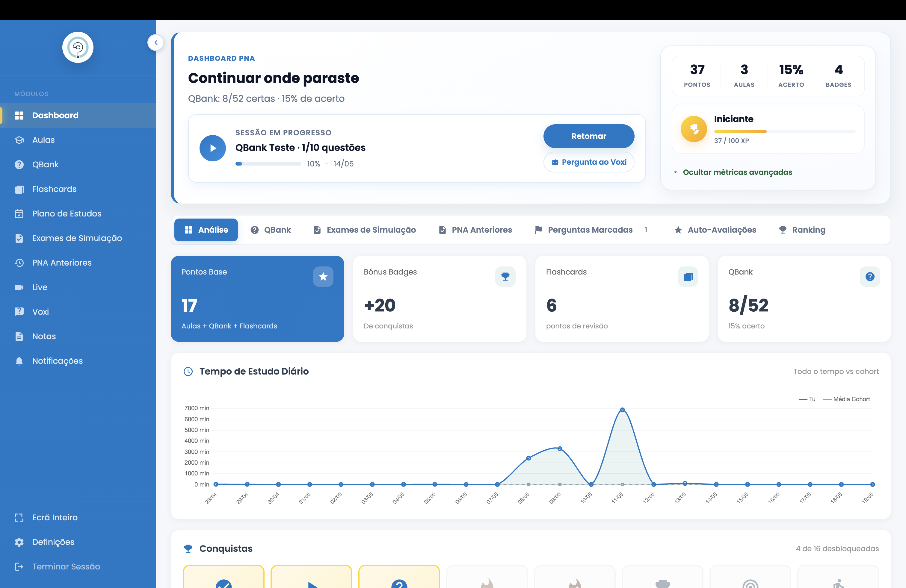Switch to the QBank tab

click(x=271, y=230)
